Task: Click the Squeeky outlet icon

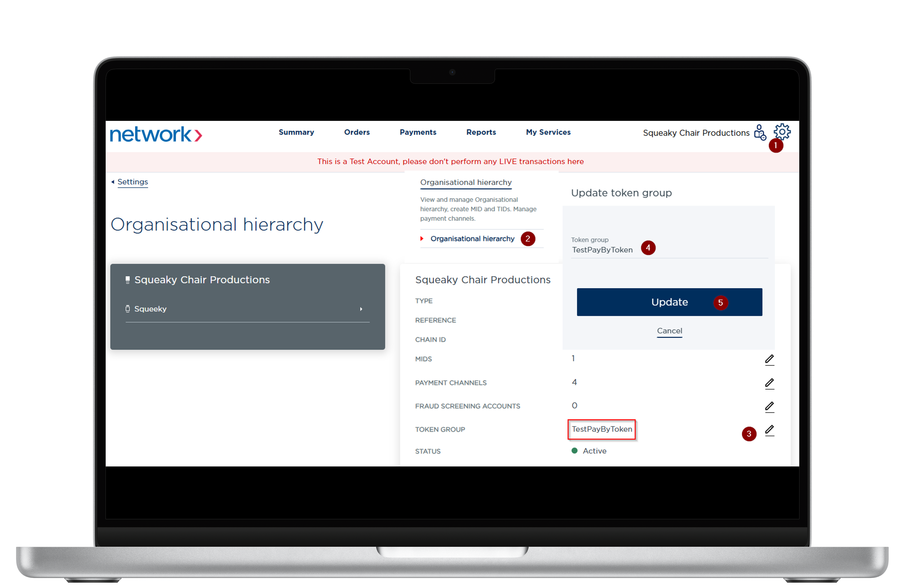Action: (x=128, y=309)
